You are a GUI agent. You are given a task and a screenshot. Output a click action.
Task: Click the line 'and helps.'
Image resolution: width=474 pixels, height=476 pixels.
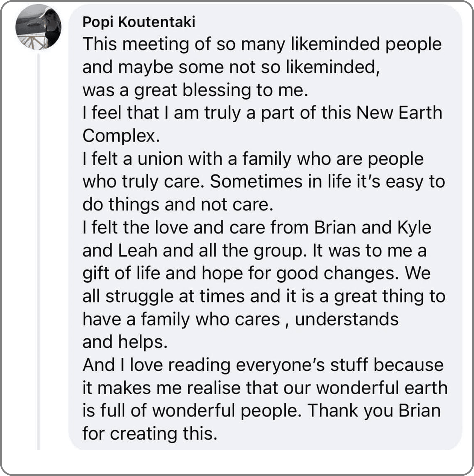click(x=125, y=342)
